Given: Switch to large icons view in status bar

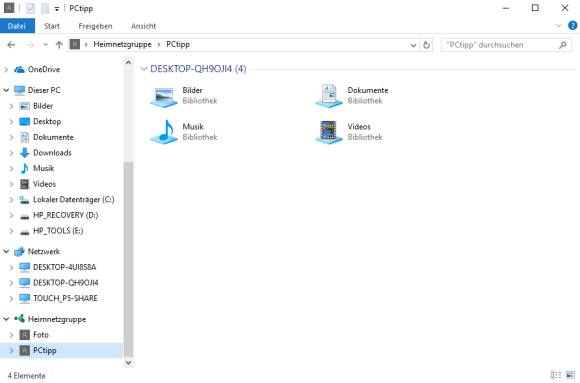Looking at the screenshot, I should (x=570, y=375).
